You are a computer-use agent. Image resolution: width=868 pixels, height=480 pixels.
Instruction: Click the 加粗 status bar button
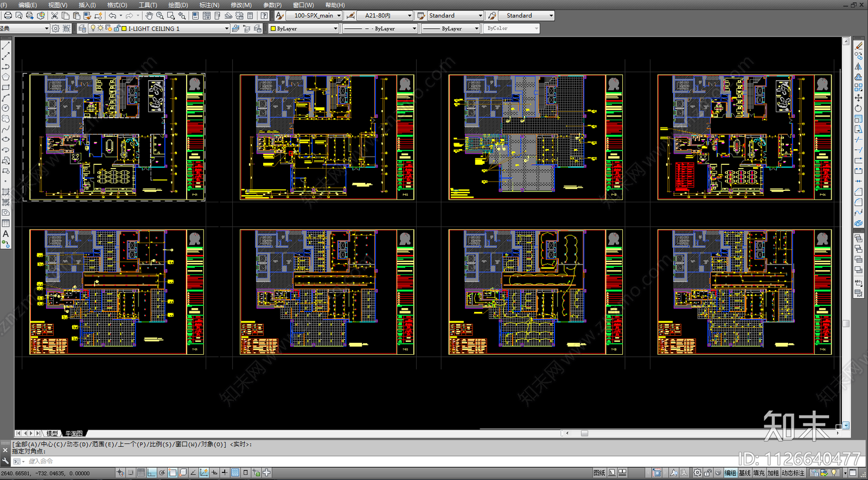773,473
